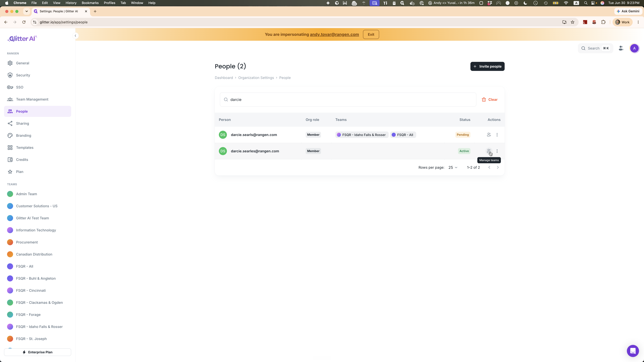Open more actions menu for darcie.searles
This screenshot has width=644, height=362.
click(x=497, y=151)
